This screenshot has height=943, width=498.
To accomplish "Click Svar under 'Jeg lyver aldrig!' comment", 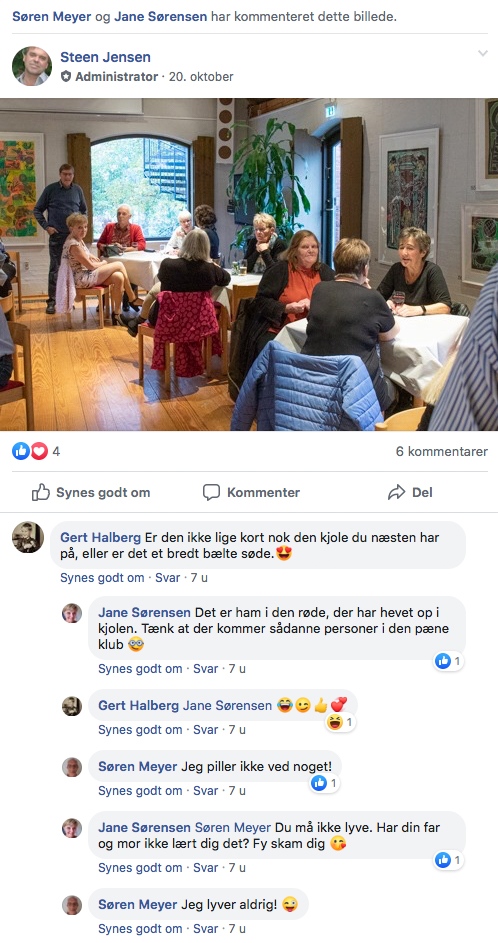I will tap(205, 929).
